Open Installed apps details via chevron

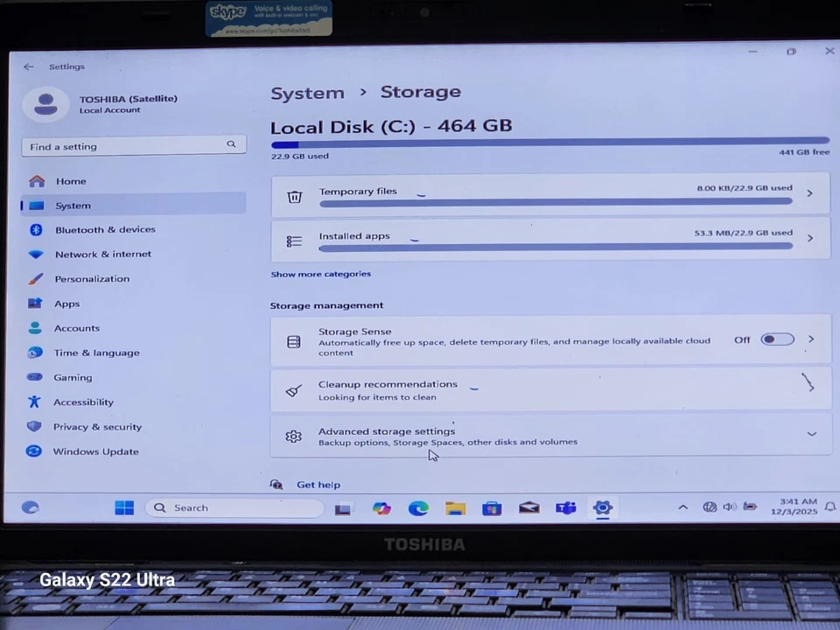tap(808, 237)
